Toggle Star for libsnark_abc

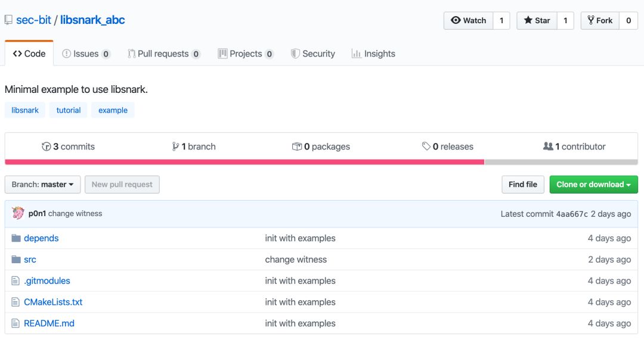point(537,20)
